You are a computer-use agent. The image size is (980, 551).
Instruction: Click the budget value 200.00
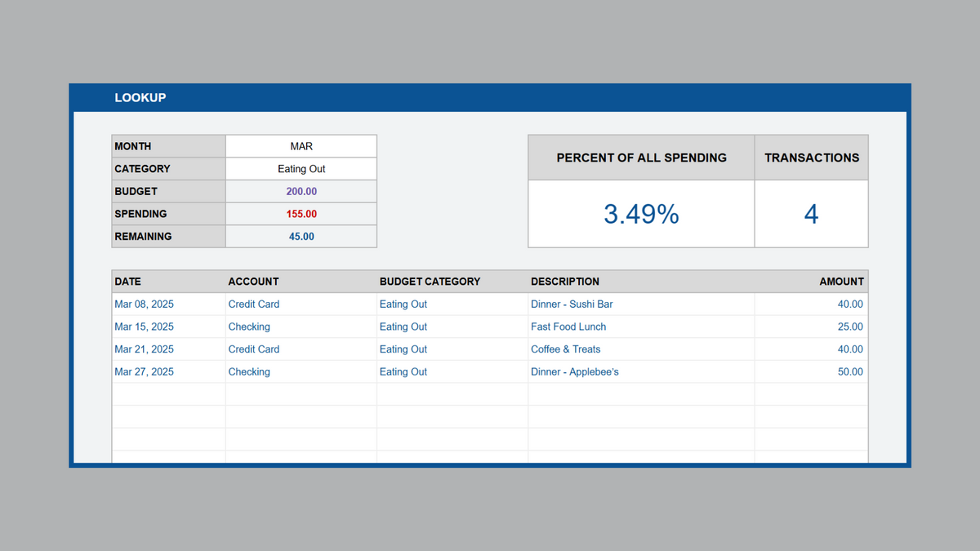(x=301, y=191)
